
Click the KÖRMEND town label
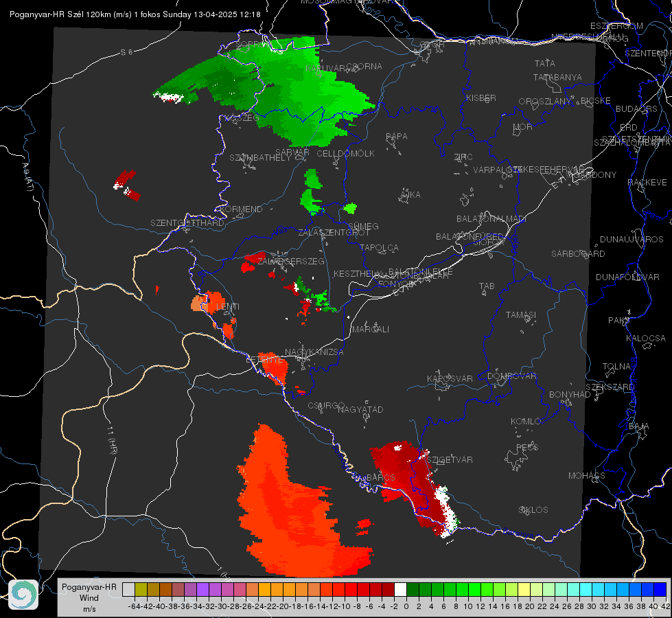click(240, 209)
